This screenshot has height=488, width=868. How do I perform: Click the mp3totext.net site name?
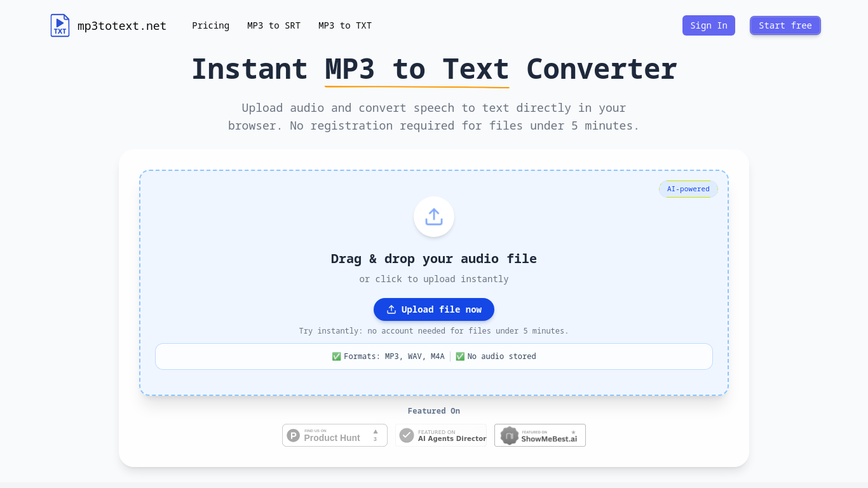pos(121,25)
